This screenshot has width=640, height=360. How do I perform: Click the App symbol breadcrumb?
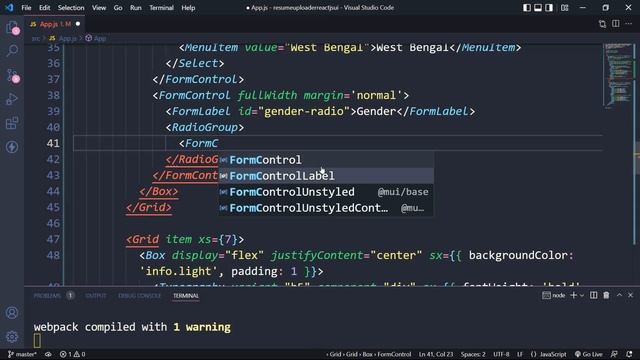[96, 38]
